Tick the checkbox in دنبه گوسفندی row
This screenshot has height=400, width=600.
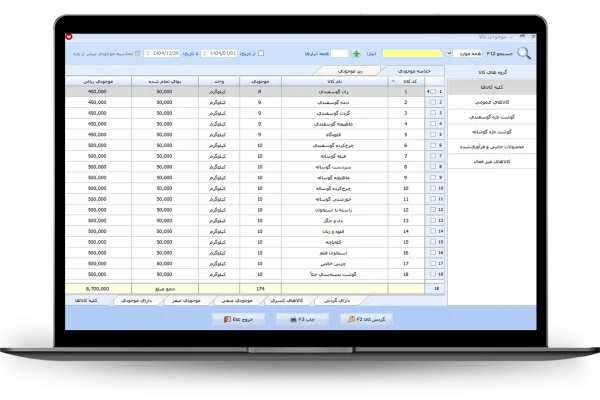coord(433,102)
